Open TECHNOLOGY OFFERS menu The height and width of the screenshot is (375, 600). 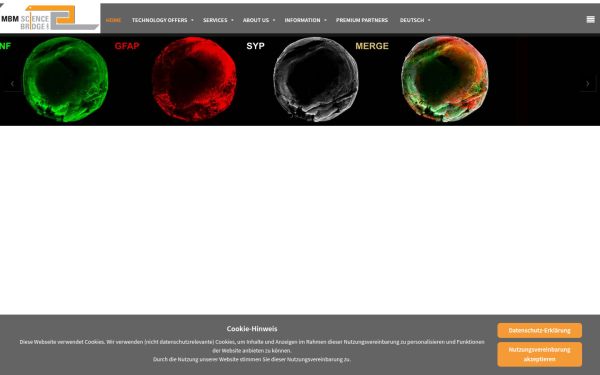point(160,20)
